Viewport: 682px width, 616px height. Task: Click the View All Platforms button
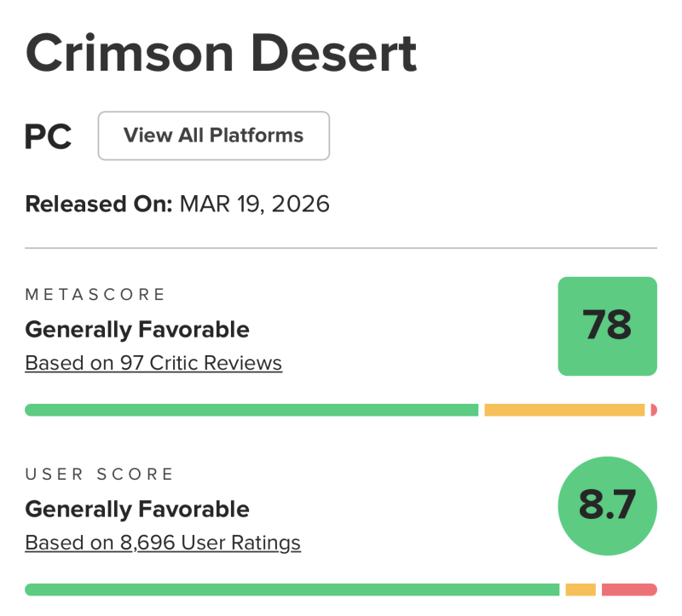pos(213,135)
